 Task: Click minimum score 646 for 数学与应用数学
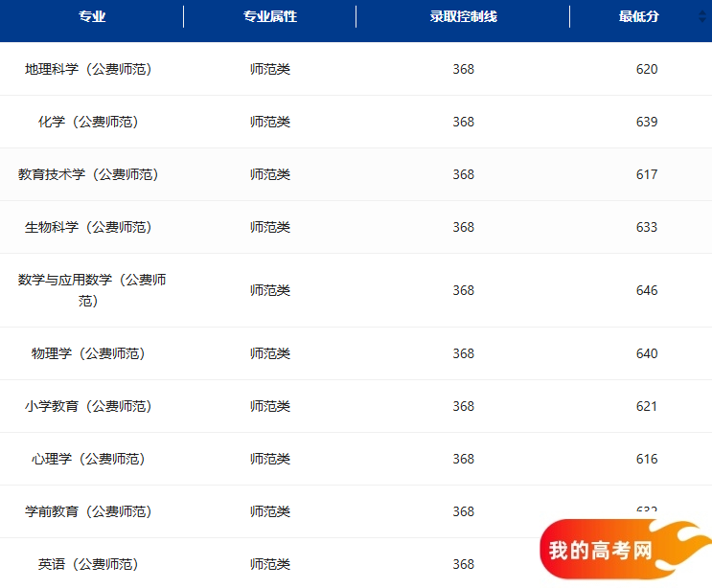pos(647,290)
